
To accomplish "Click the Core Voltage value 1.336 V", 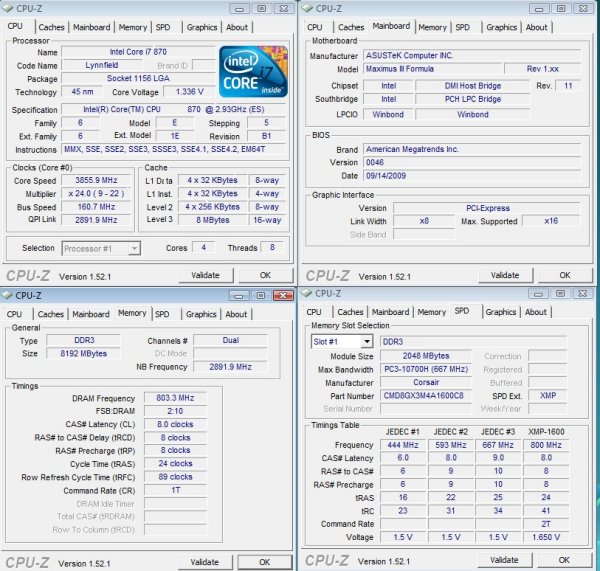I will point(189,91).
